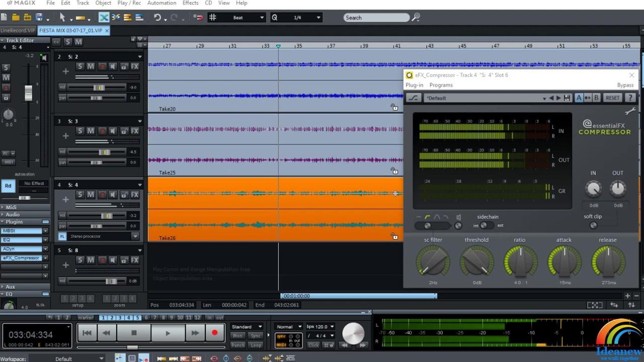Open the Automation menu
The image size is (644, 362).
(x=162, y=3)
